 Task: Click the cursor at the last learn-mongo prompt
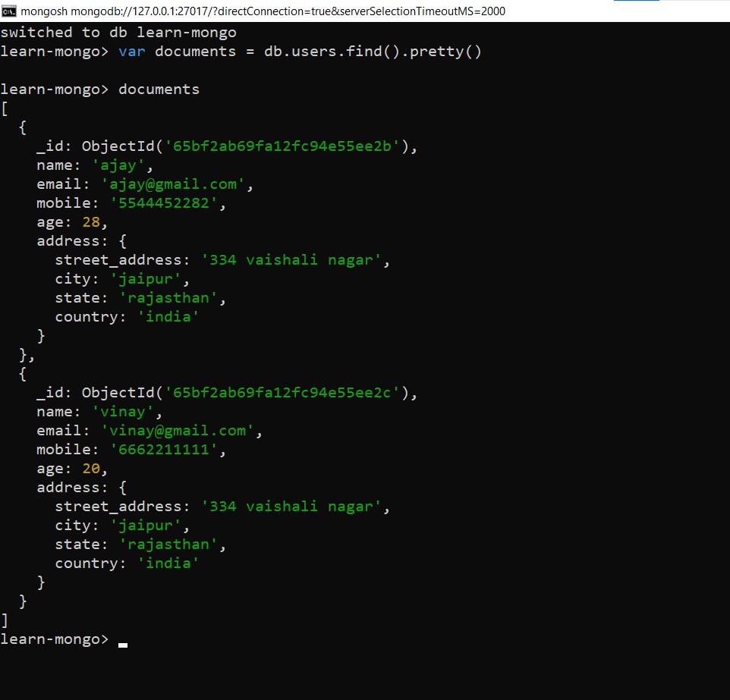(123, 645)
